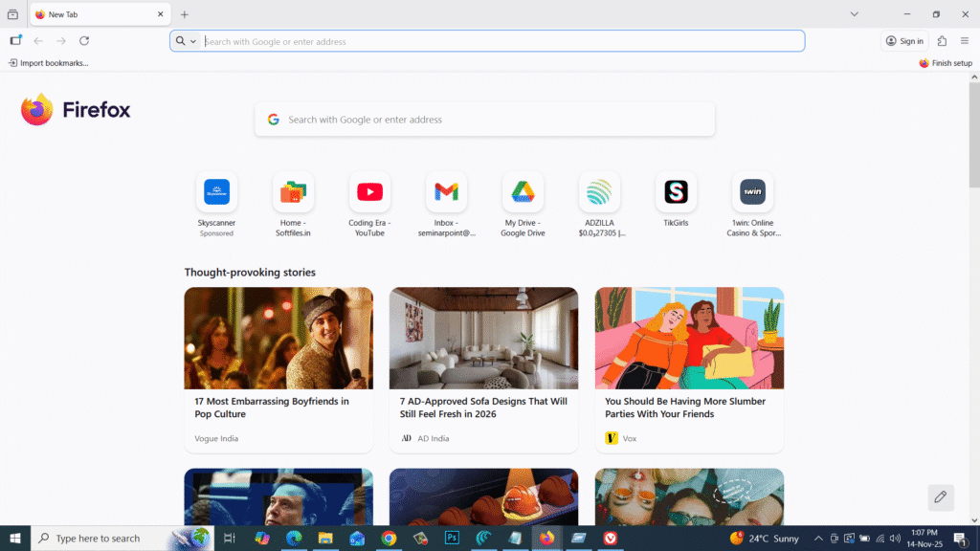Viewport: 980px width, 551px height.
Task: Open the 1win Online Casino shortcut
Action: (x=752, y=191)
